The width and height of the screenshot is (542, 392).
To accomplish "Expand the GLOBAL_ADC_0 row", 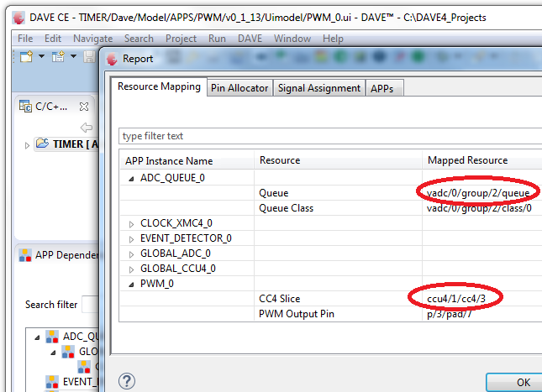I will [131, 254].
